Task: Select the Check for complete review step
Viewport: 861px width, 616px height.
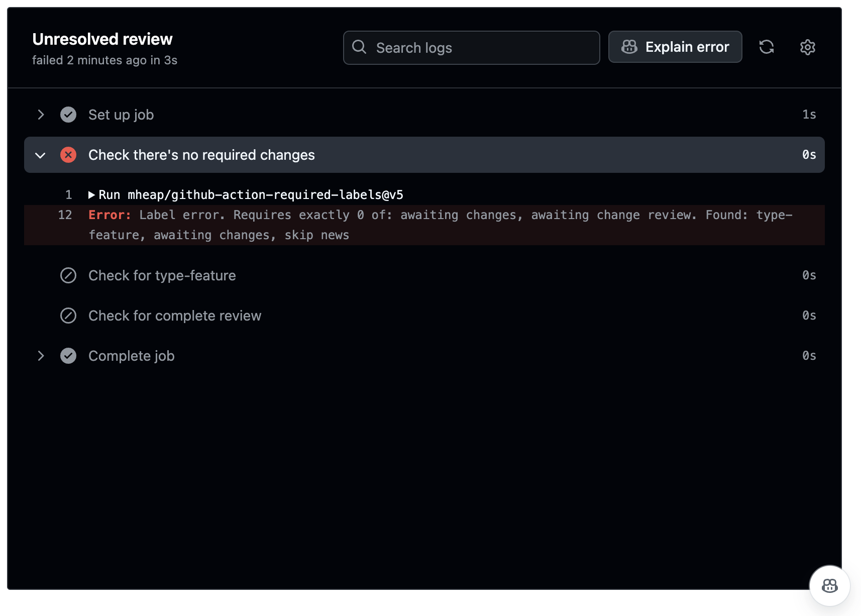Action: (x=175, y=316)
